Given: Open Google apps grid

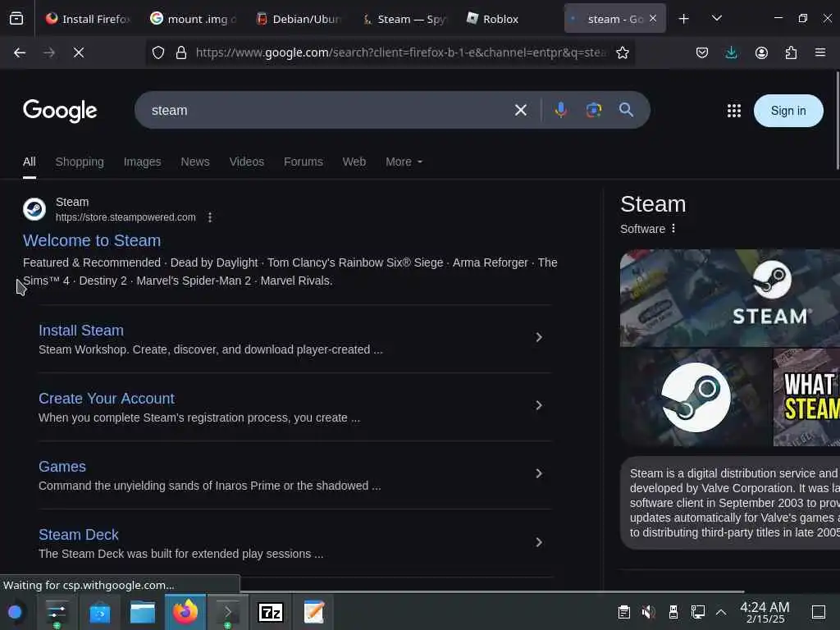Looking at the screenshot, I should (x=734, y=111).
